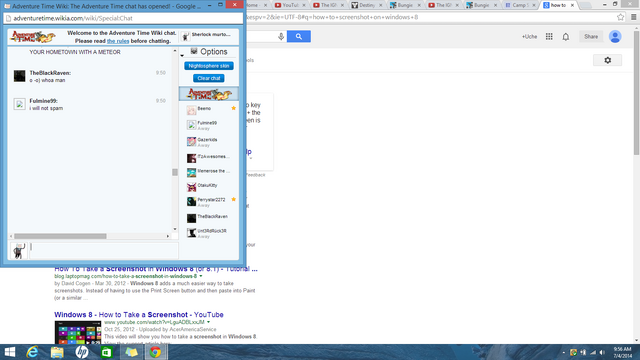The height and width of the screenshot is (360, 640).
Task: Switch to the first YouTube tab
Action: (x=290, y=5)
